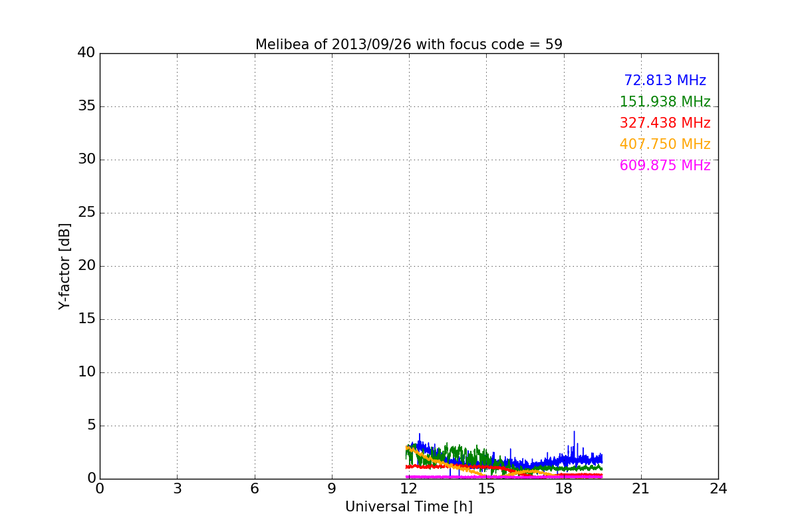This screenshot has width=798, height=532.
Task: Click the x-axis tick value 9
Action: (x=332, y=489)
